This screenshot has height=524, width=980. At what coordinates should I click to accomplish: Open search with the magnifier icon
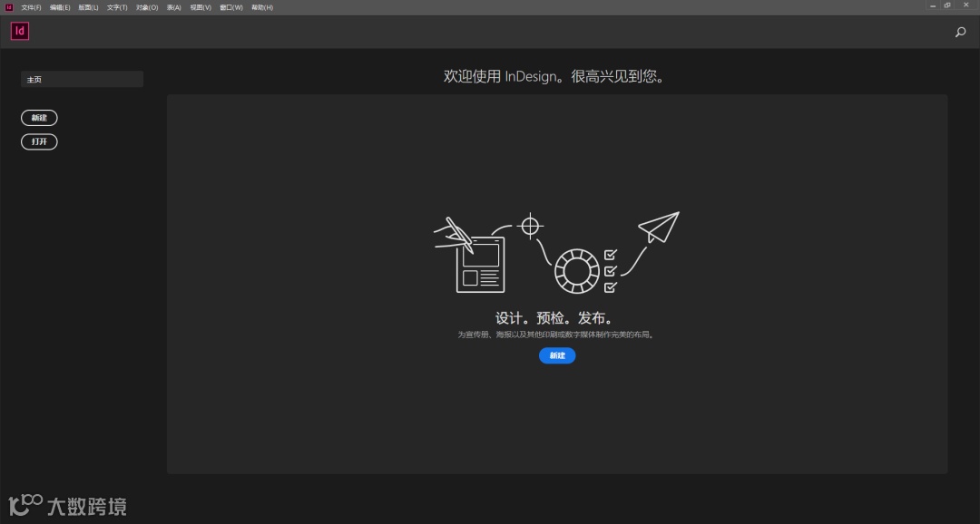(x=961, y=32)
